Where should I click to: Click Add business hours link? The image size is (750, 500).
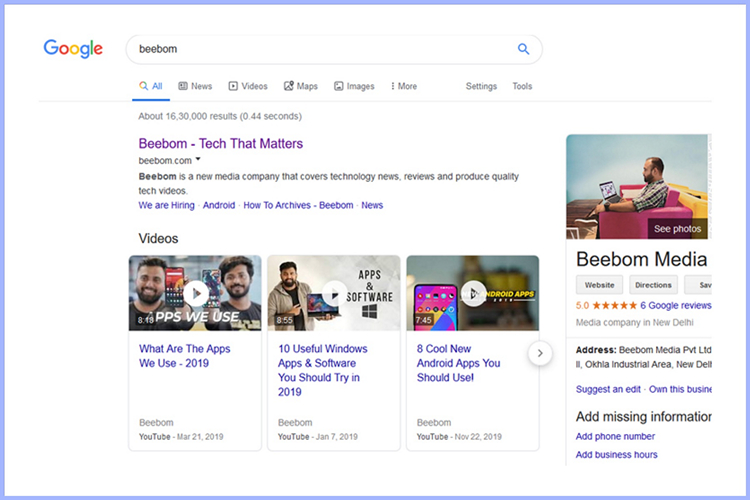[x=617, y=455]
